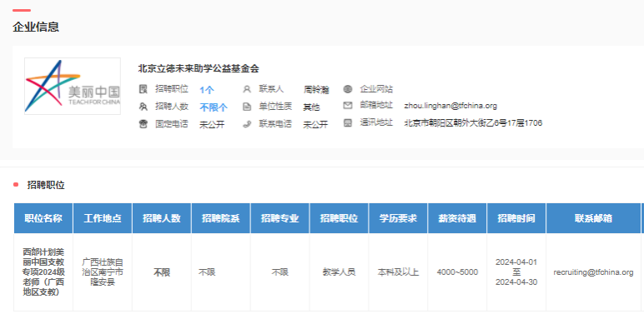The width and height of the screenshot is (644, 314).
Task: Click the 企业网站 globe icon
Action: pos(348,89)
